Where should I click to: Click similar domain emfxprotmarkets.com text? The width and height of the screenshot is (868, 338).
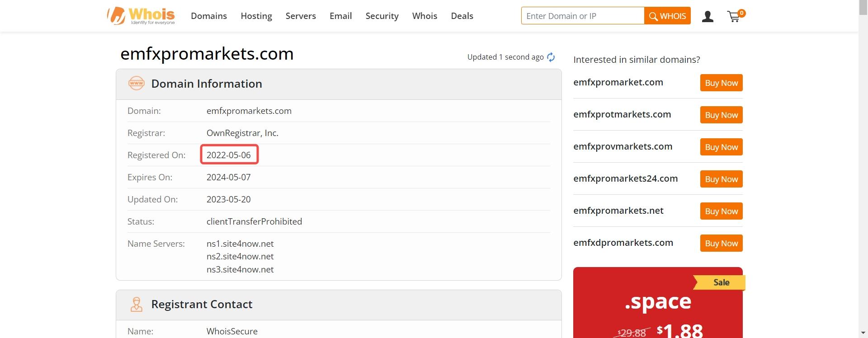click(622, 114)
